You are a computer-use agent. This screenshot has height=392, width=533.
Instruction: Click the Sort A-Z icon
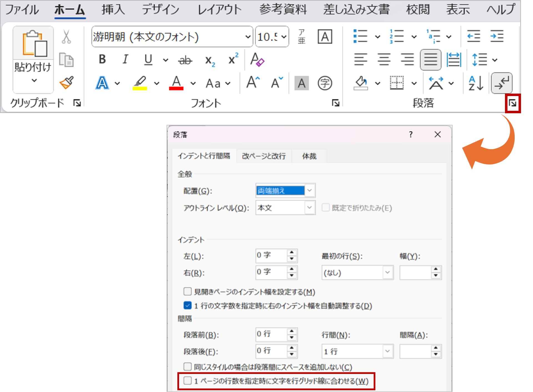pos(476,83)
